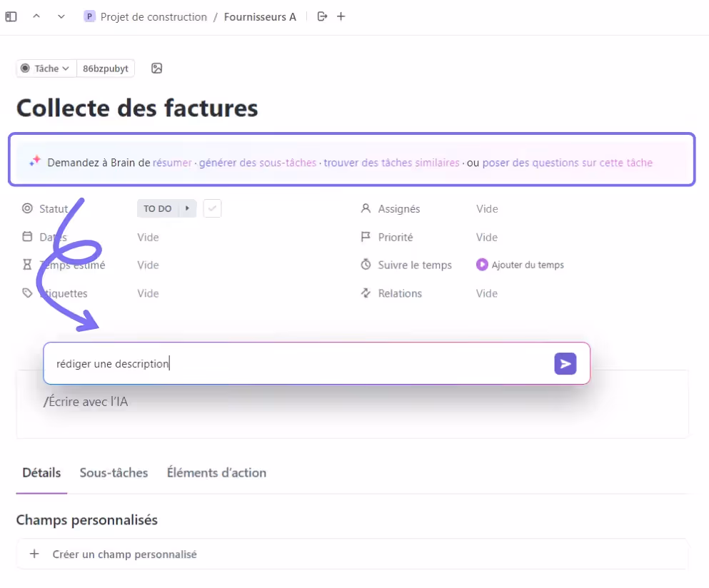Click the move task icon in breadcrumb
This screenshot has height=588, width=709.
tap(322, 16)
